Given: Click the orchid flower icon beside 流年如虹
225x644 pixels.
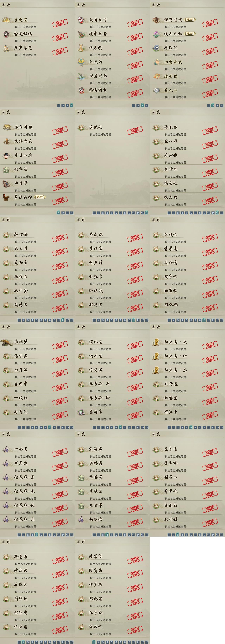Looking at the screenshot, I should (156, 34).
